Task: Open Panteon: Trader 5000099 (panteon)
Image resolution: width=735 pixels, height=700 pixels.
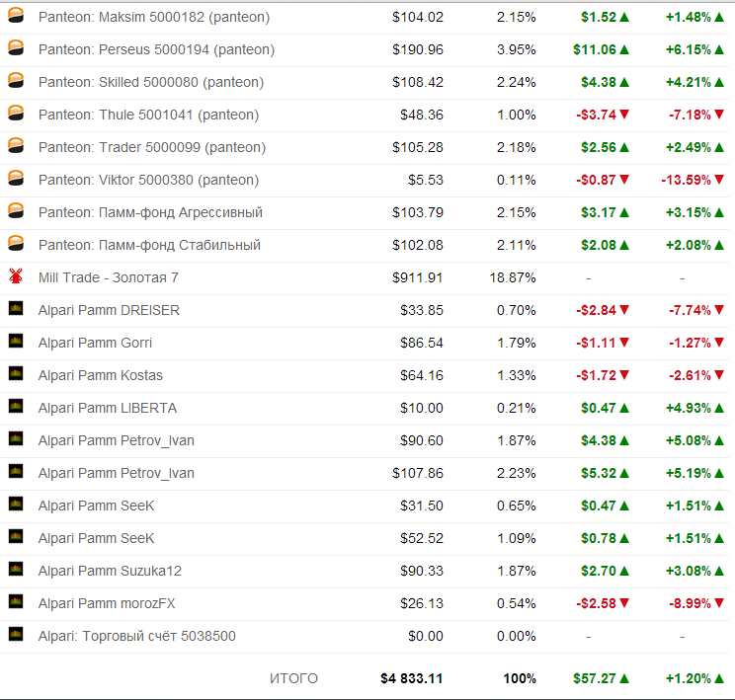Action: pyautogui.click(x=152, y=147)
